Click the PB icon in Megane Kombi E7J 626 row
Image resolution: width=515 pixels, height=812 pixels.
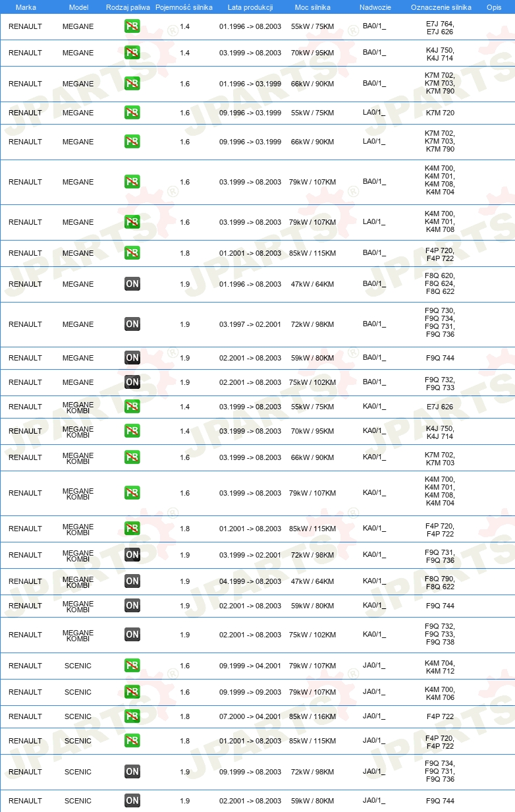132,407
